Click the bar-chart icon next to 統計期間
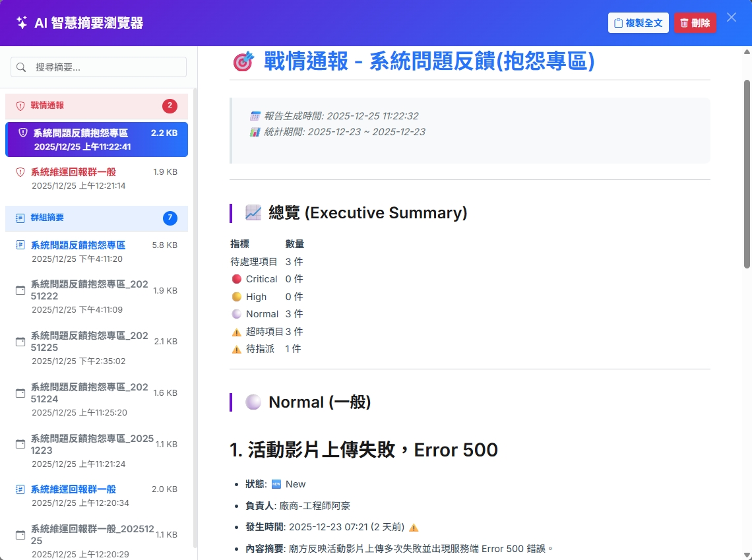The width and height of the screenshot is (752, 560). point(254,132)
